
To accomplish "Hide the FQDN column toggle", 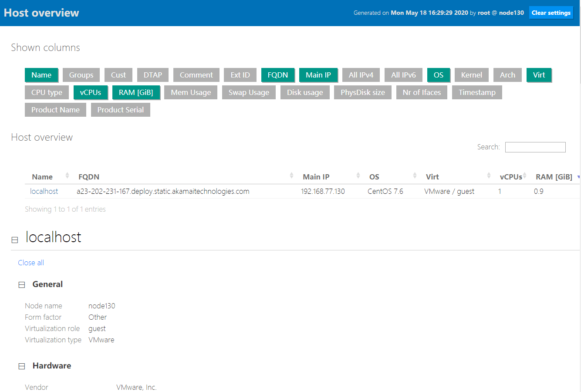I will coord(277,75).
